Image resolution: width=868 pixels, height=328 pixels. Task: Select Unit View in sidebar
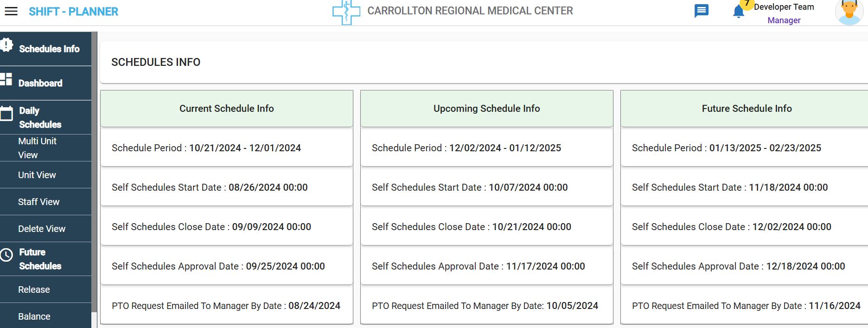pos(37,175)
